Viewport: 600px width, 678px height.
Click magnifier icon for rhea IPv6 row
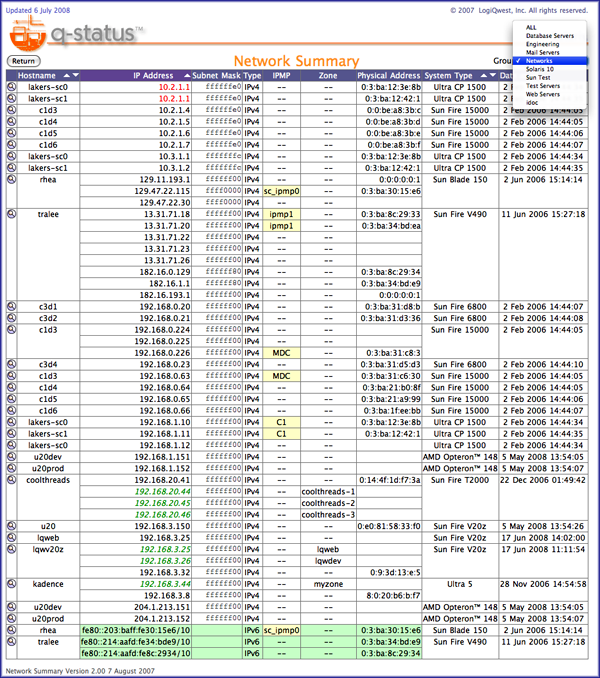(12, 630)
